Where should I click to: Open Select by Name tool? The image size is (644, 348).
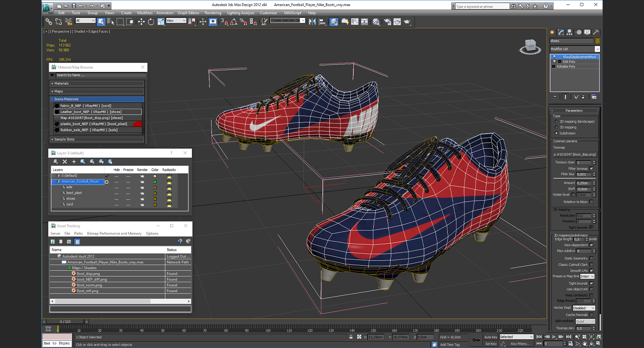110,21
